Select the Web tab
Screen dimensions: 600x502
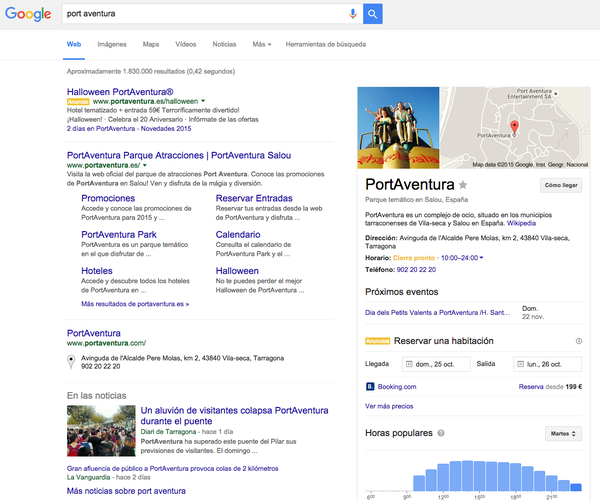coord(74,44)
